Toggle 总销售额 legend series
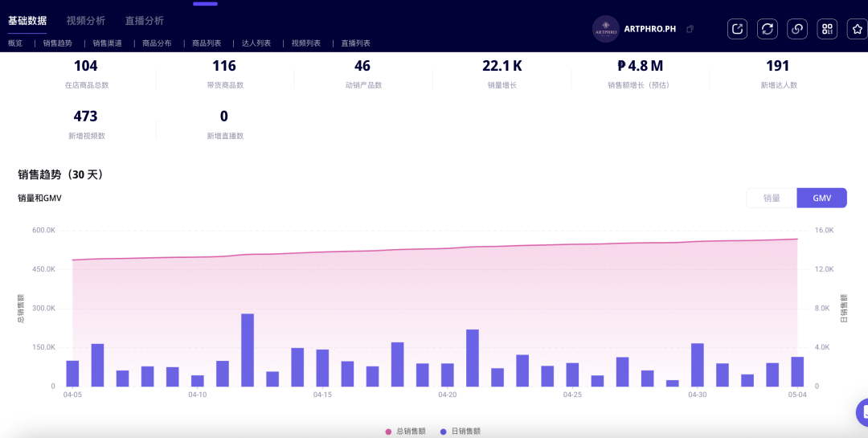868x438 pixels. [405, 432]
